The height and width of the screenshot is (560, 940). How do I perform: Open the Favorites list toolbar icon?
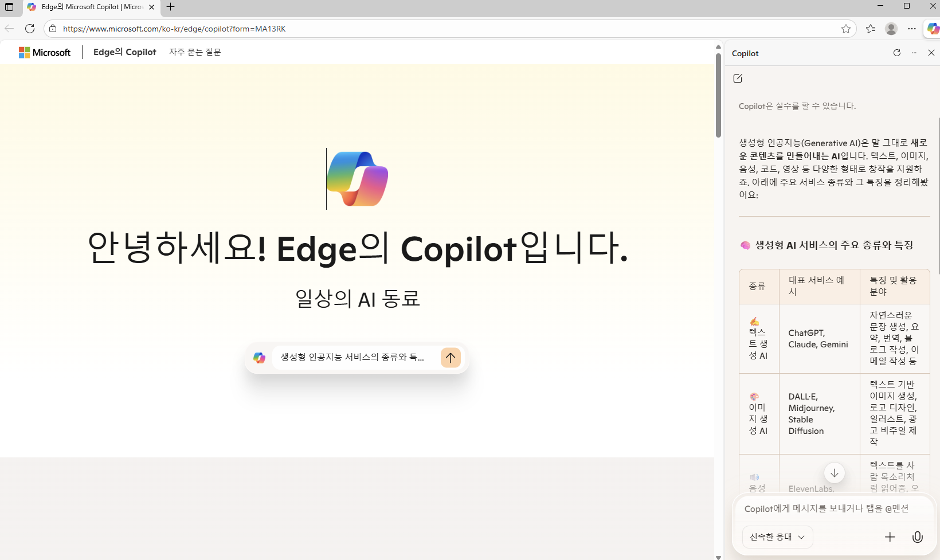pyautogui.click(x=871, y=29)
